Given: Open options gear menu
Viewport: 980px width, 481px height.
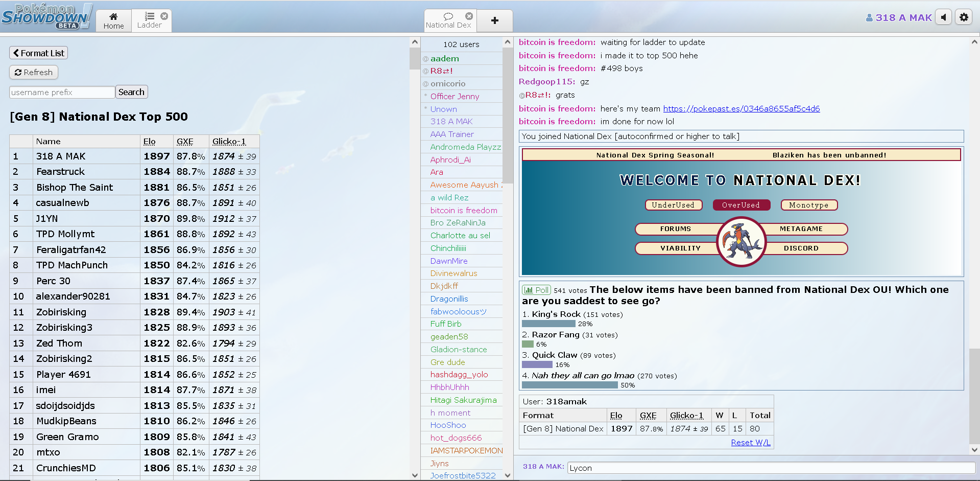Looking at the screenshot, I should (964, 17).
